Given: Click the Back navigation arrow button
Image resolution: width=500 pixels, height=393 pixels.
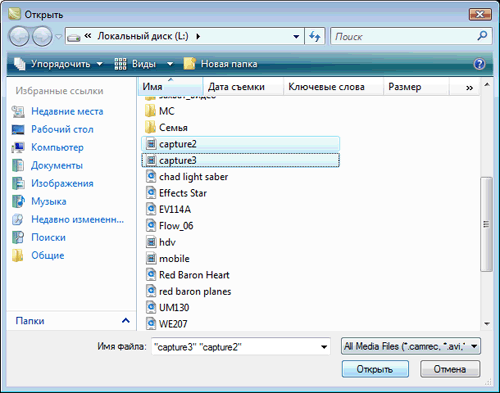Looking at the screenshot, I should click(19, 36).
